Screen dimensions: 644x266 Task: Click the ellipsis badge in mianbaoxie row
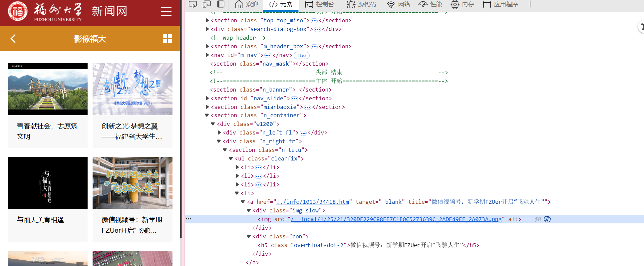pos(307,107)
